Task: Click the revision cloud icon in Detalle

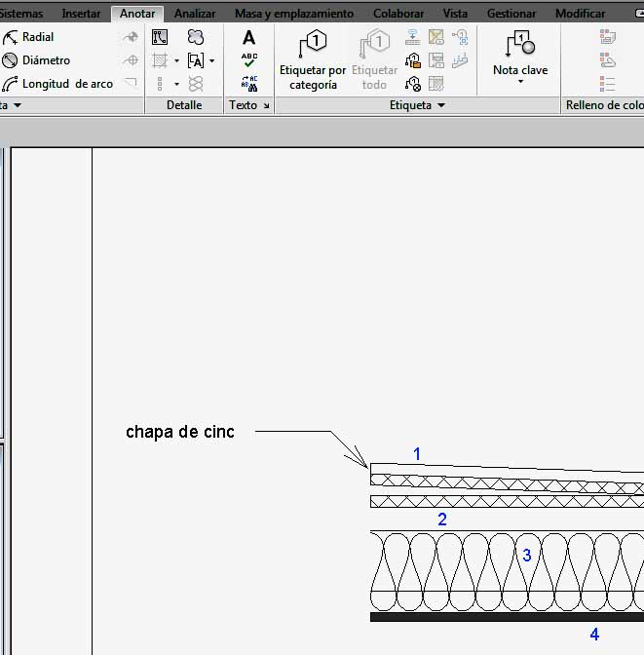Action: pos(196,37)
